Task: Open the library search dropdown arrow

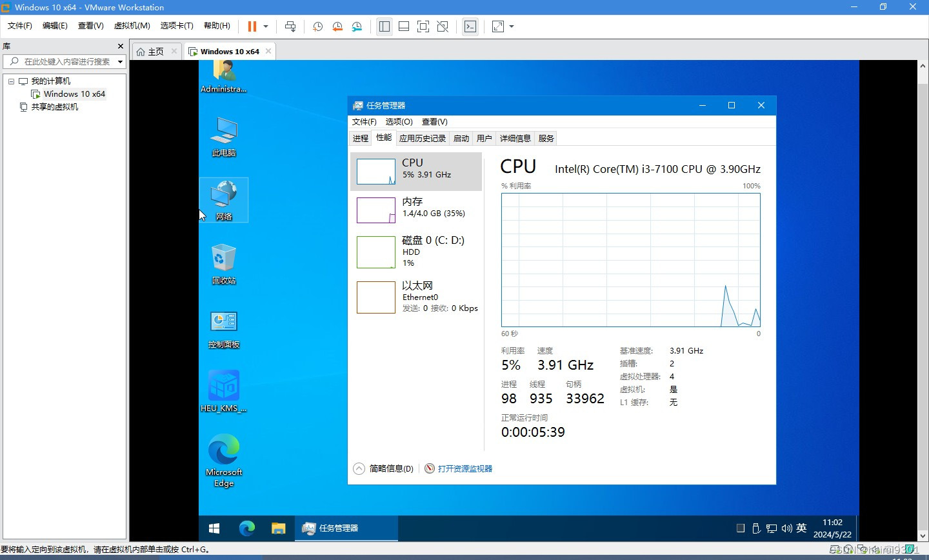Action: tap(120, 62)
